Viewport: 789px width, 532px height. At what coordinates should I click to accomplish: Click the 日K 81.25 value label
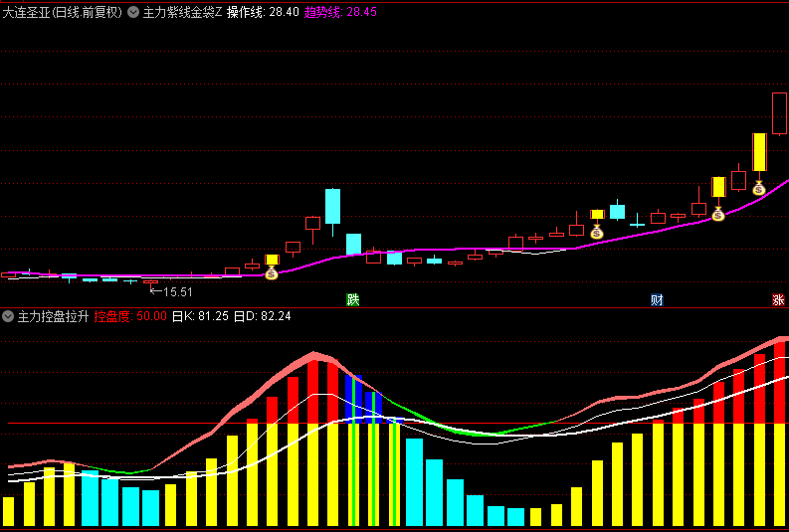click(200, 316)
